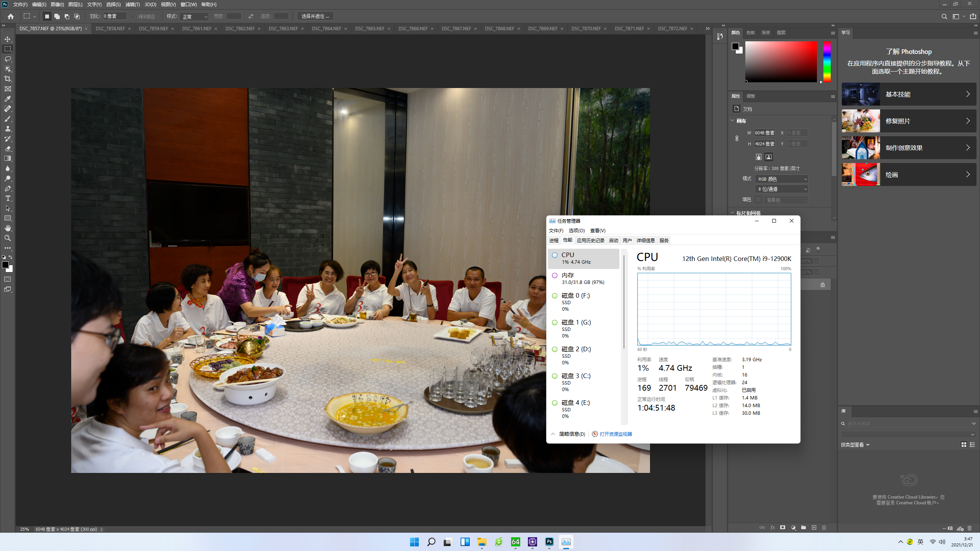This screenshot has height=551, width=980.
Task: Toggle the anti-alias checkbox
Action: 133,16
